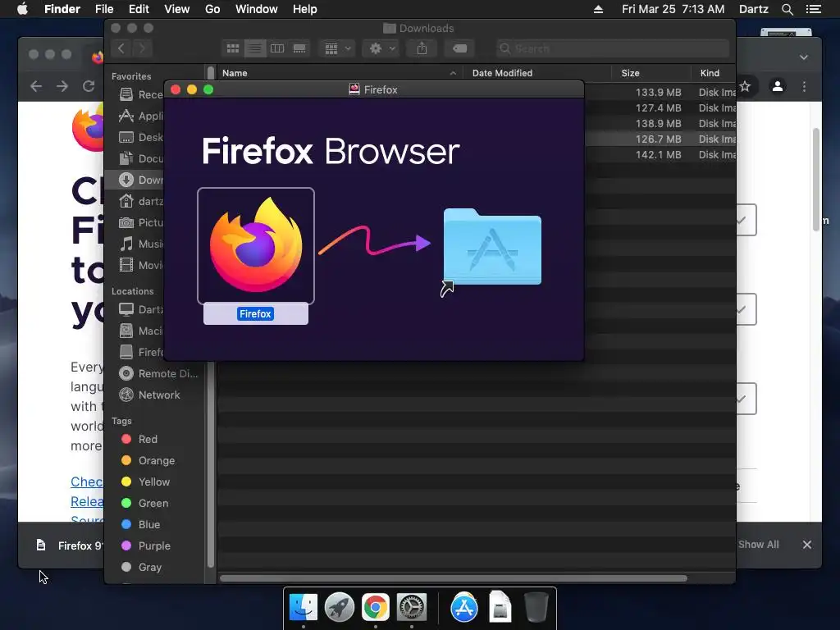Open Applications in Finder sidebar
Screen dimensions: 840x630
coord(141,116)
